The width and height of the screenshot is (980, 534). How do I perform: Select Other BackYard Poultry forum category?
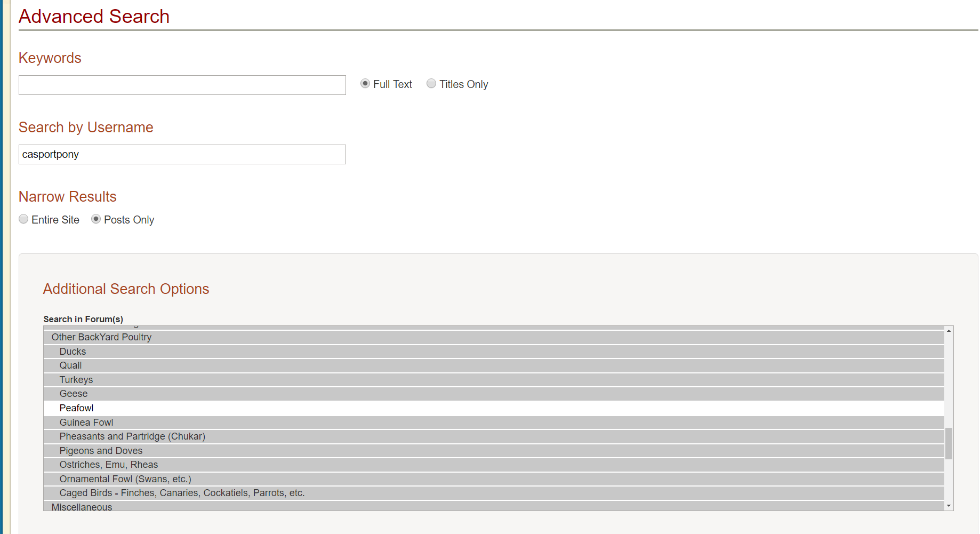101,337
